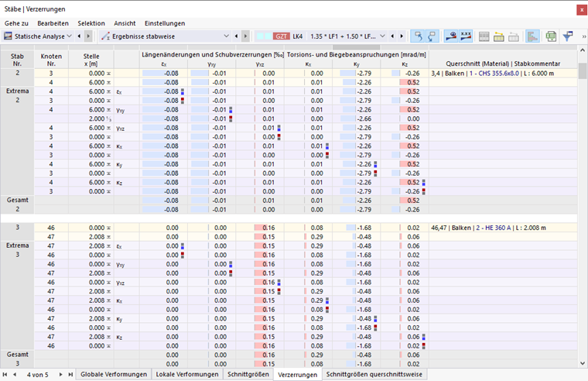
Task: Click the green table export icon
Action: pos(551,36)
